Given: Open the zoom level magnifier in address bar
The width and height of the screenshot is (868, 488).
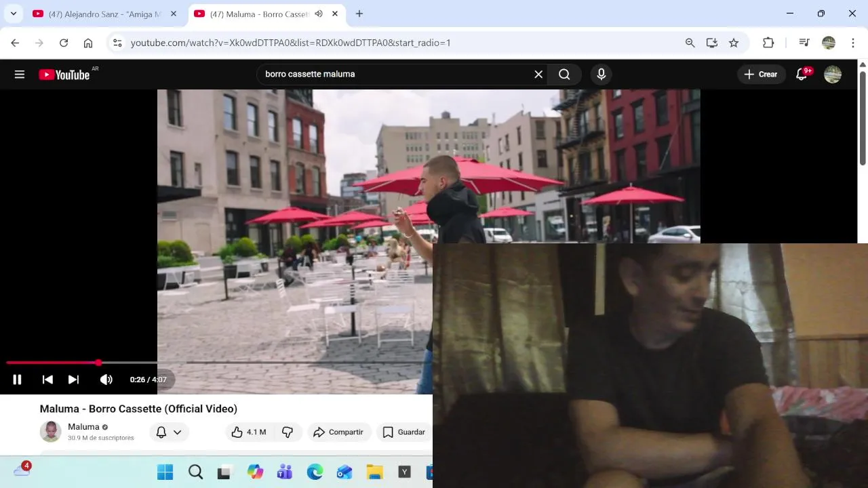Looking at the screenshot, I should (690, 43).
